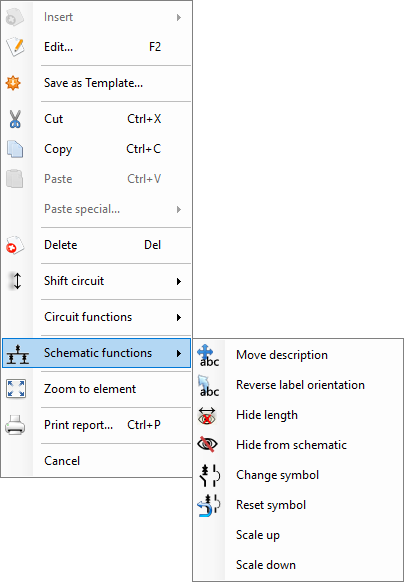Click the Reset symbol blue arrow icon
404x582 pixels.
pyautogui.click(x=209, y=505)
